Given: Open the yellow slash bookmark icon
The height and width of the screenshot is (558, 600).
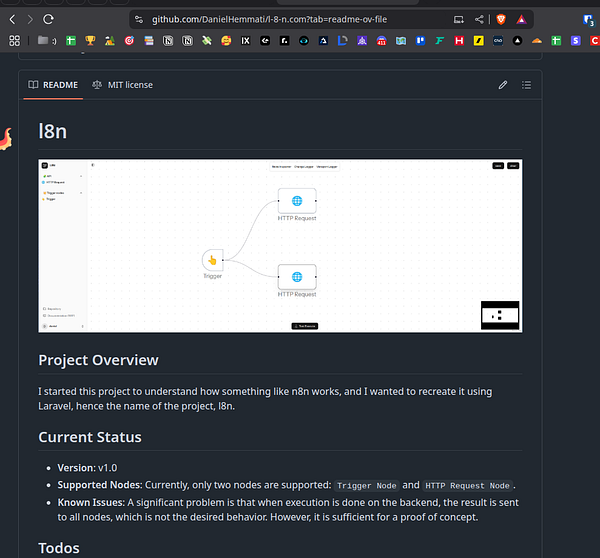Looking at the screenshot, I should point(479,41).
